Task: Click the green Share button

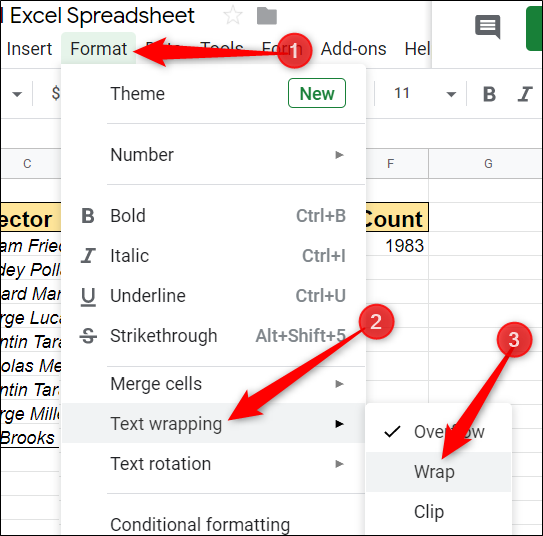Action: [534, 29]
